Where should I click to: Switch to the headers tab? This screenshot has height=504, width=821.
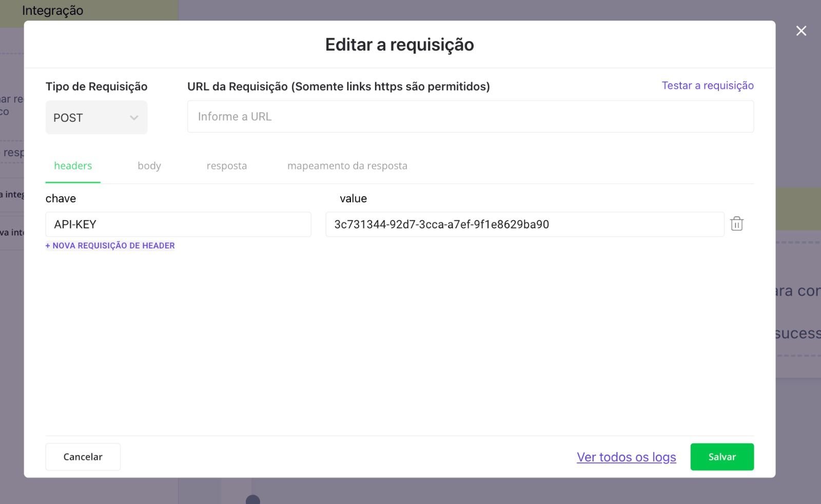[73, 165]
